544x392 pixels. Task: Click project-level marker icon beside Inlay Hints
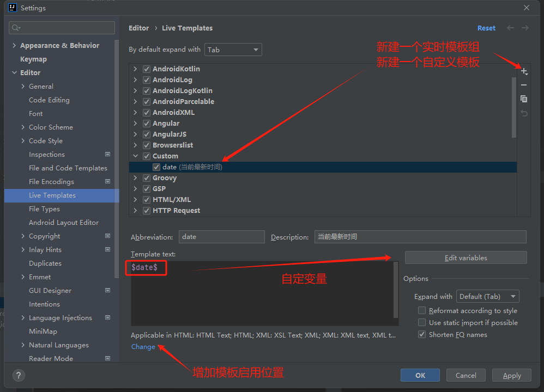107,249
